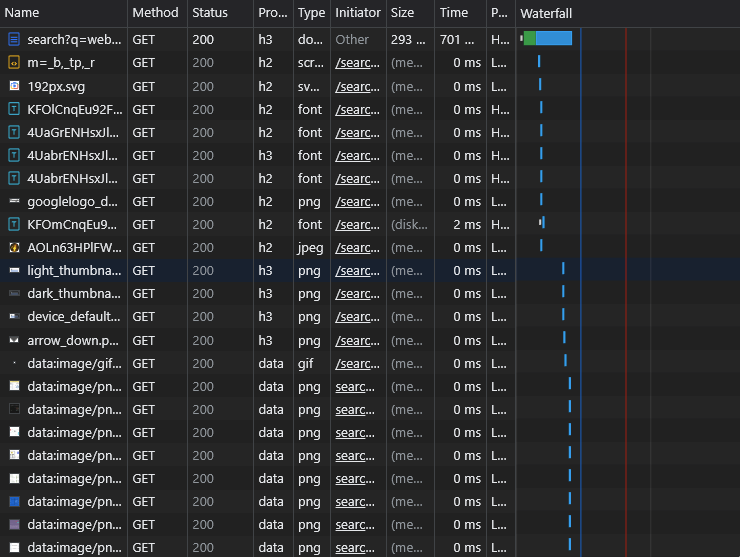Select the device_default request name

pyautogui.click(x=74, y=316)
